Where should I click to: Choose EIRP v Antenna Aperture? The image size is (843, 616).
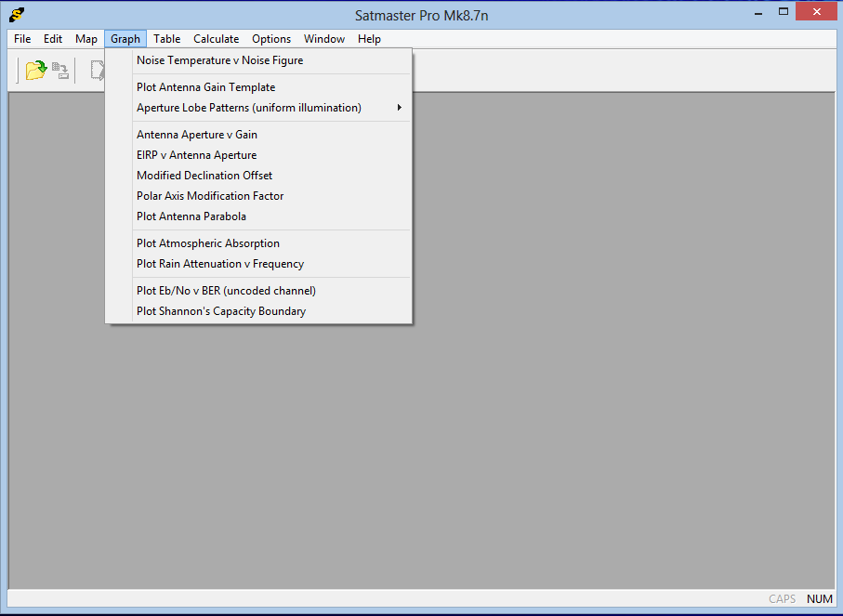[258, 155]
